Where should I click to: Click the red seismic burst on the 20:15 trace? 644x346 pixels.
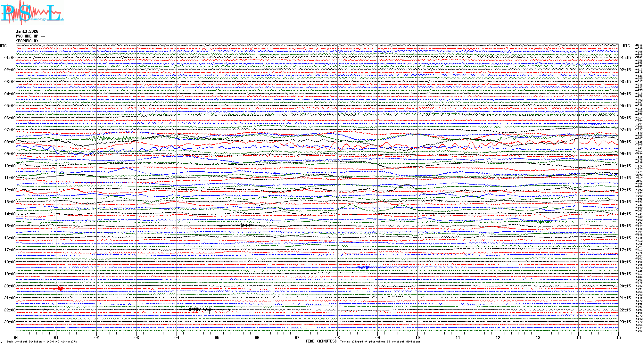click(x=60, y=289)
